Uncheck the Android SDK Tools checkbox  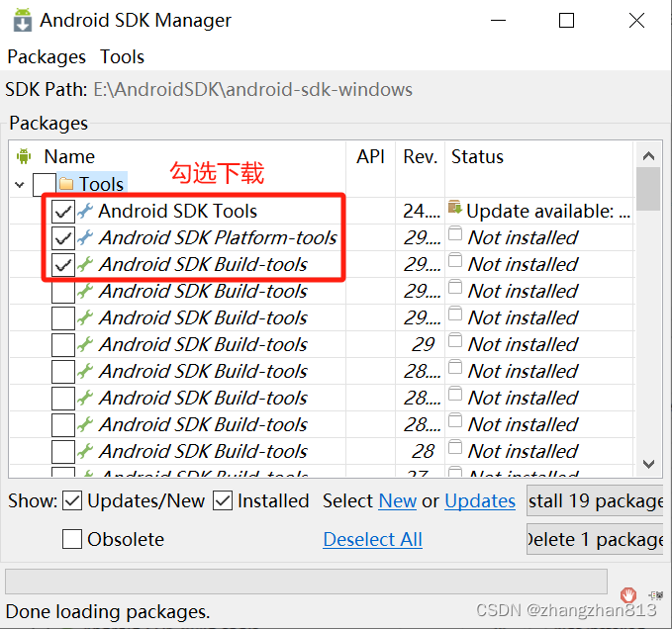63,211
